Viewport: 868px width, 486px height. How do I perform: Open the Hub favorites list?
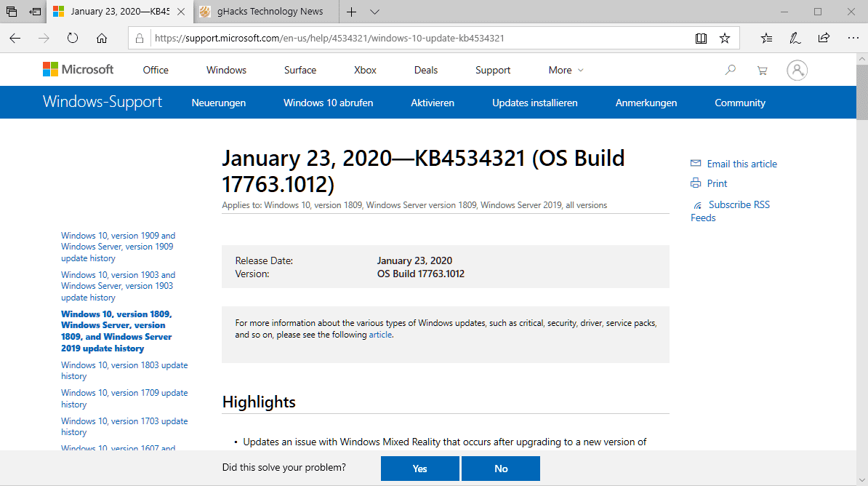(766, 37)
